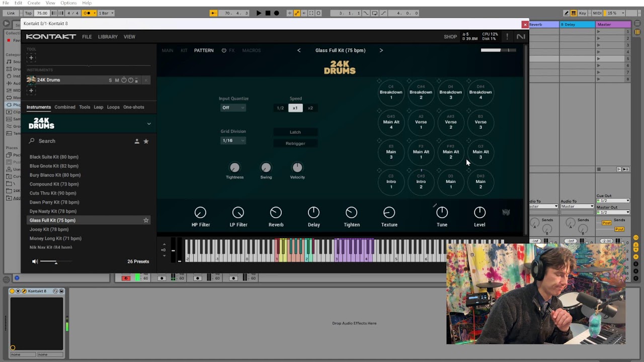
Task: Open the Kontakt SHOP link
Action: tap(450, 37)
